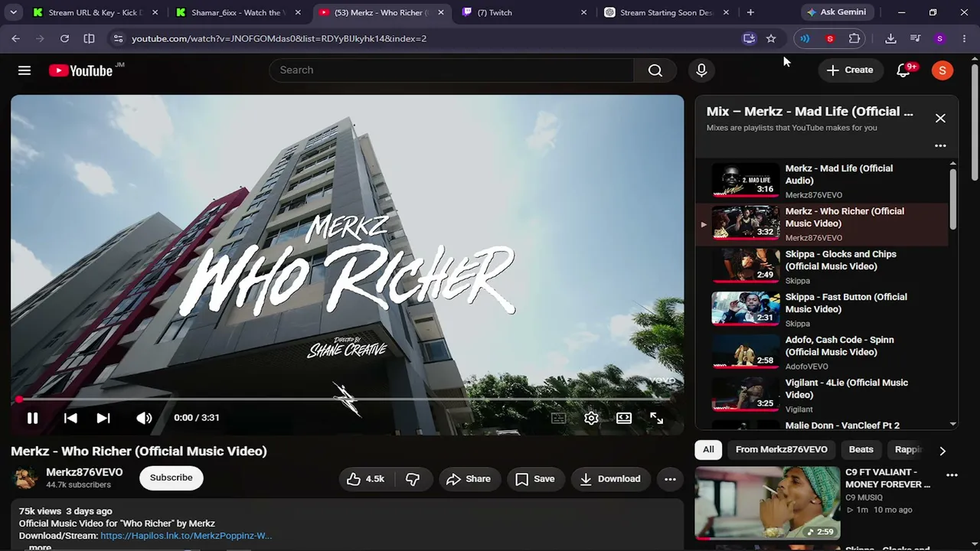Open the video player settings gear
This screenshot has height=551, width=980.
(591, 418)
